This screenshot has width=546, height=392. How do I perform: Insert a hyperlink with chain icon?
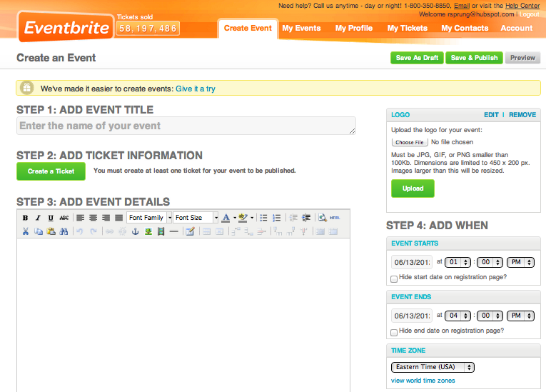click(110, 231)
